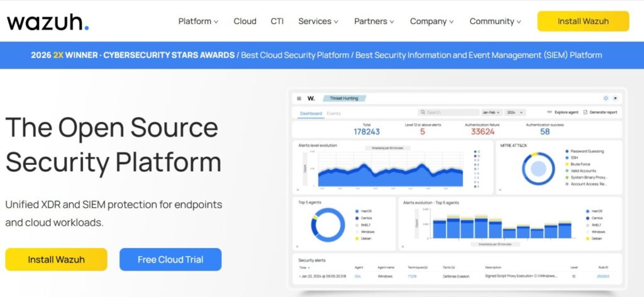644x297 pixels.
Task: Click Password Guessing legend dot
Action: [x=567, y=151]
